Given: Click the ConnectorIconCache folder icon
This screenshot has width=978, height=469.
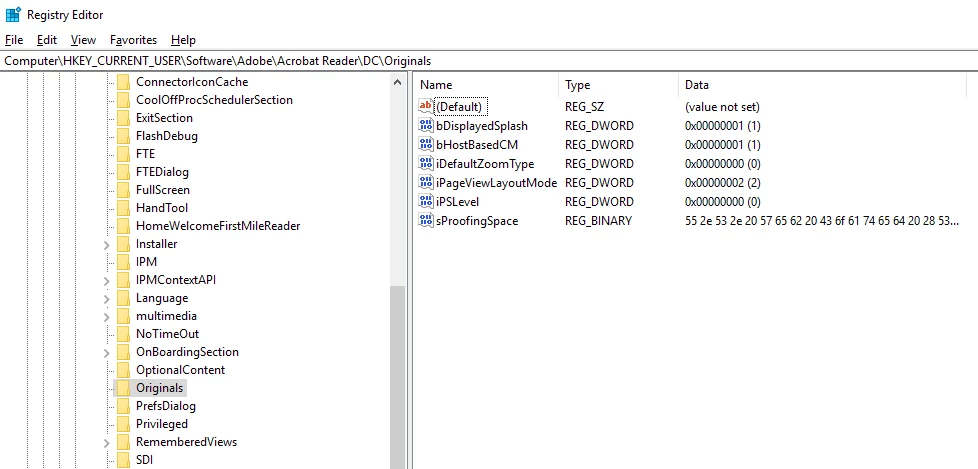Looking at the screenshot, I should point(123,82).
